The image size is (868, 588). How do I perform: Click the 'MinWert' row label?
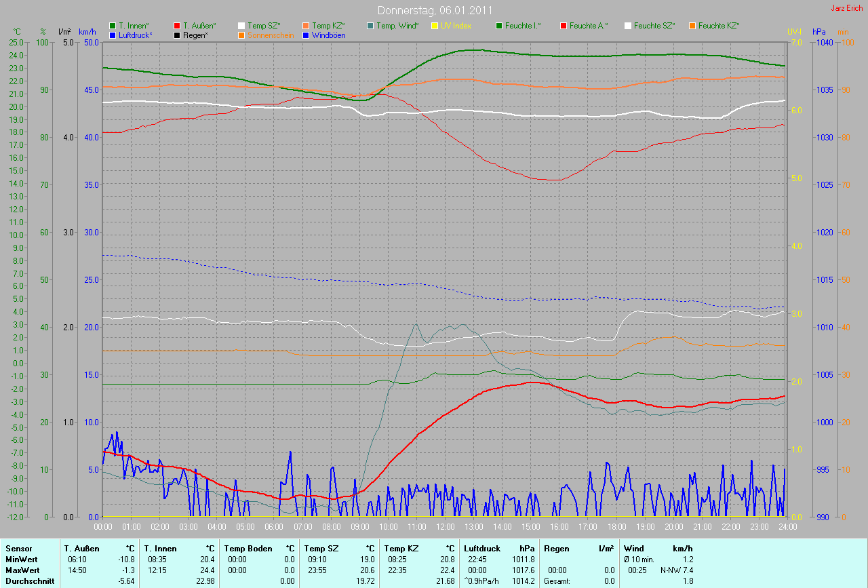tap(22, 560)
